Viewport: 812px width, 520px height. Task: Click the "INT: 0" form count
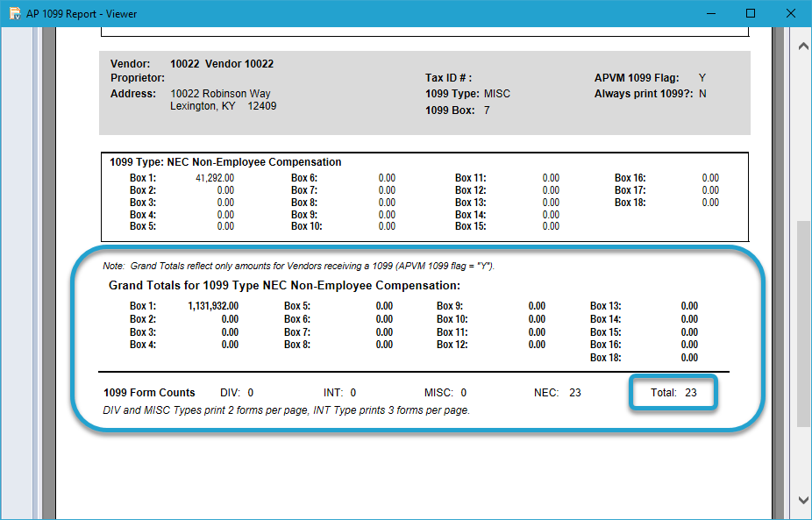[x=339, y=393]
